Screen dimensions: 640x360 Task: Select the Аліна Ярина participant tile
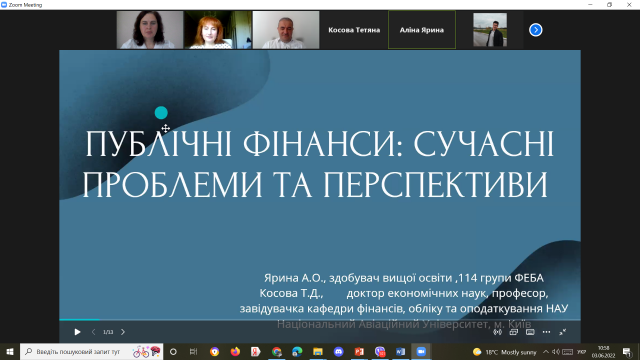[x=422, y=30]
